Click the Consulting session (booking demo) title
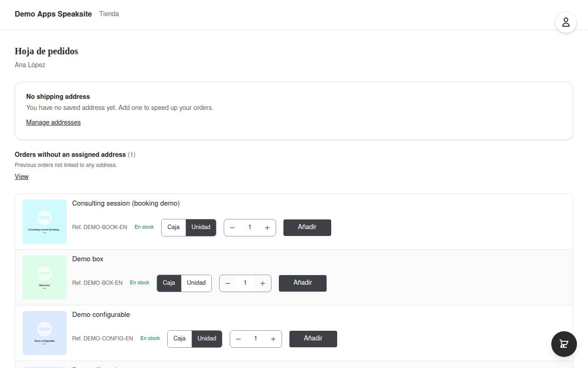The image size is (588, 368). point(126,203)
